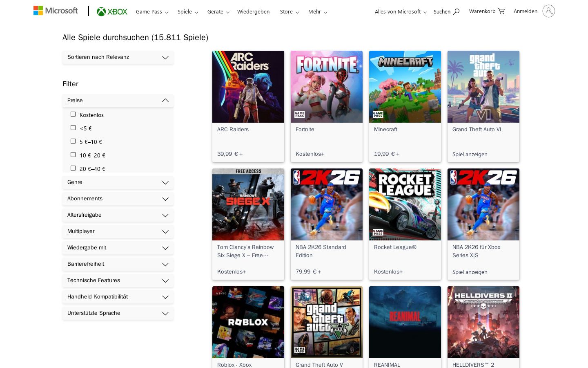Image resolution: width=588 pixels, height=368 pixels.
Task: Click Spiel anzeigen under Grand Theft Auto VI
Action: pos(470,155)
